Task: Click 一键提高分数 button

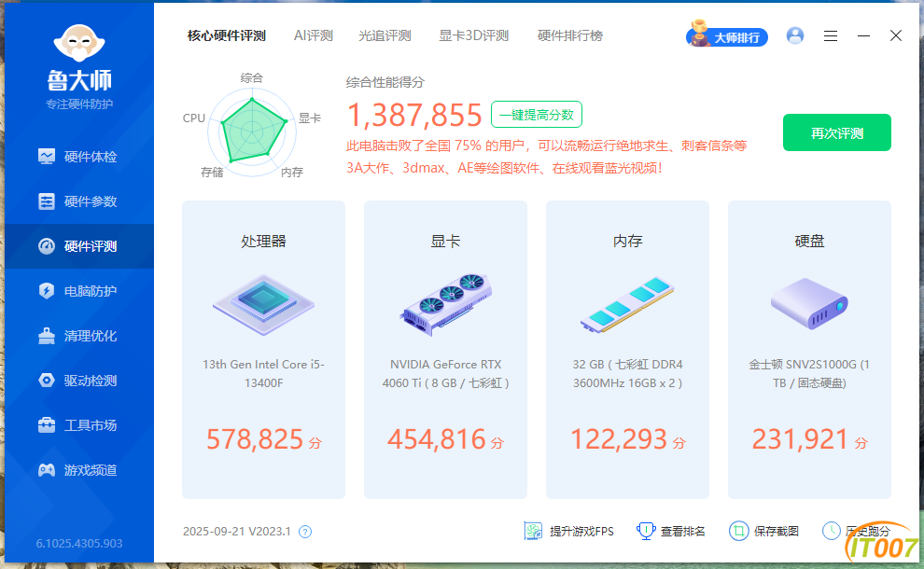Action: [537, 115]
